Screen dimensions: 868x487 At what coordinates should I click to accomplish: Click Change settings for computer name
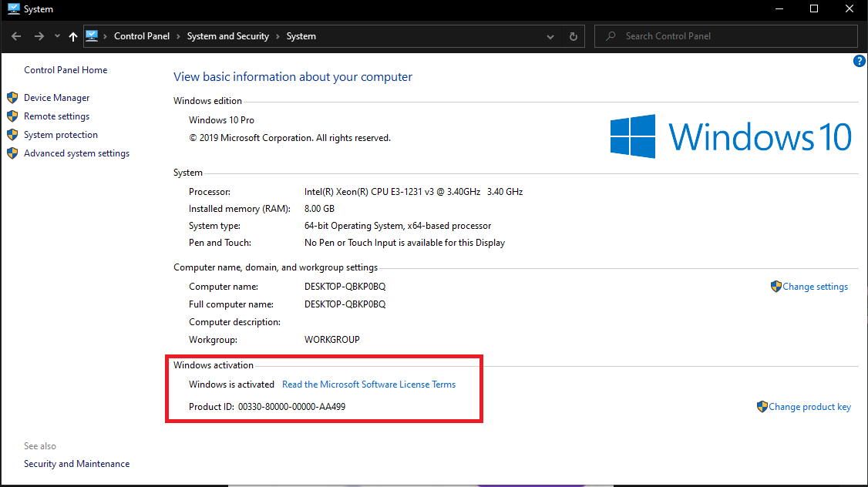pos(815,287)
